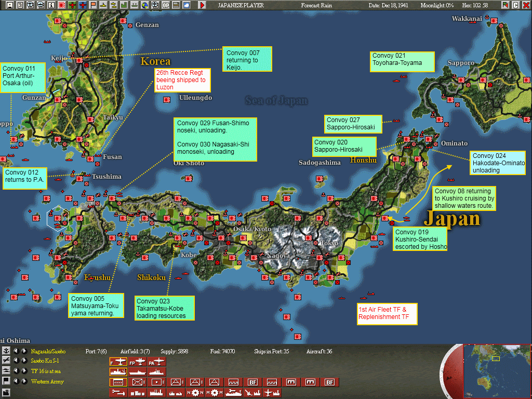Click the ship icon beside TF 16
Screen dimensions: 532x399
pos(6,371)
